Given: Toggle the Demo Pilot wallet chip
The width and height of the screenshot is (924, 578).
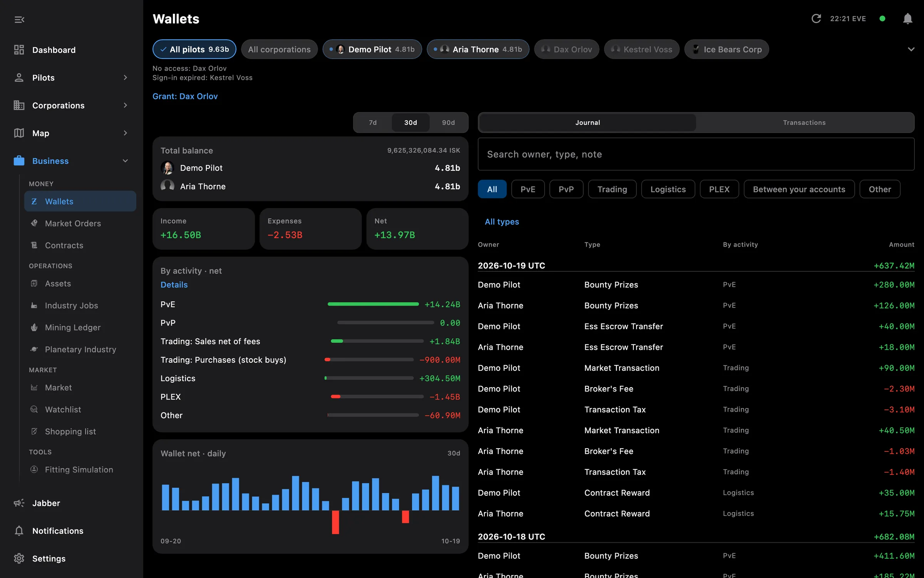Looking at the screenshot, I should click(x=372, y=49).
